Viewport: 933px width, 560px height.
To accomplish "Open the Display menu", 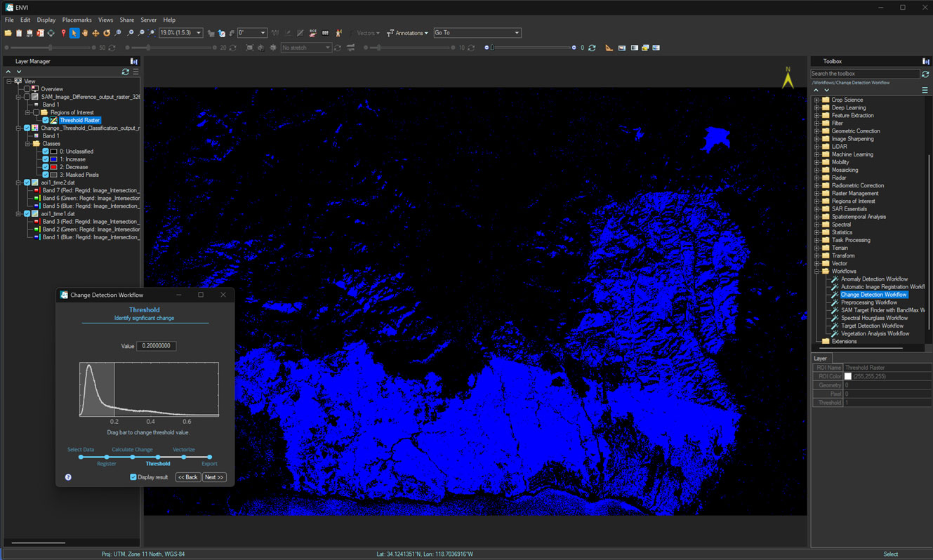I will click(46, 20).
